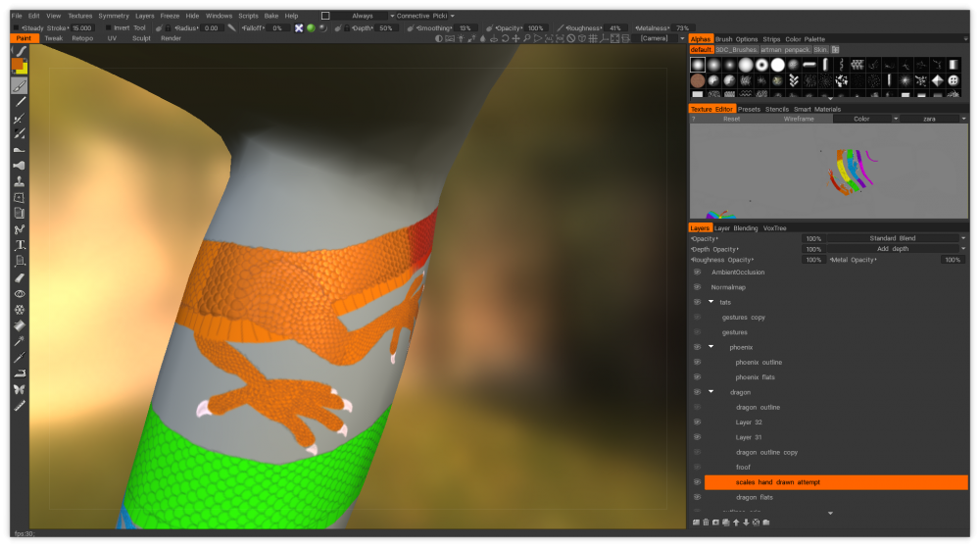Image resolution: width=980 pixels, height=547 pixels.
Task: Toggle visibility of Layer 32
Action: click(x=697, y=423)
